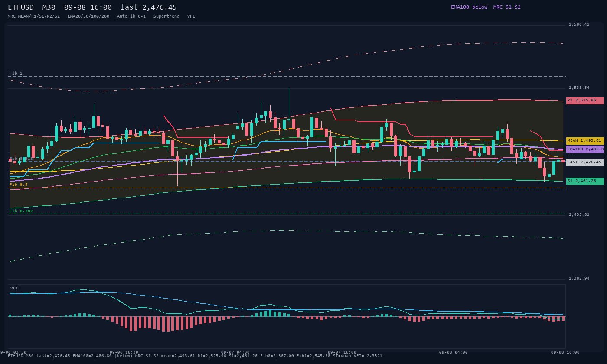Click the 2,535.54 price axis label
Screen dimensions: 607x364
click(x=579, y=88)
